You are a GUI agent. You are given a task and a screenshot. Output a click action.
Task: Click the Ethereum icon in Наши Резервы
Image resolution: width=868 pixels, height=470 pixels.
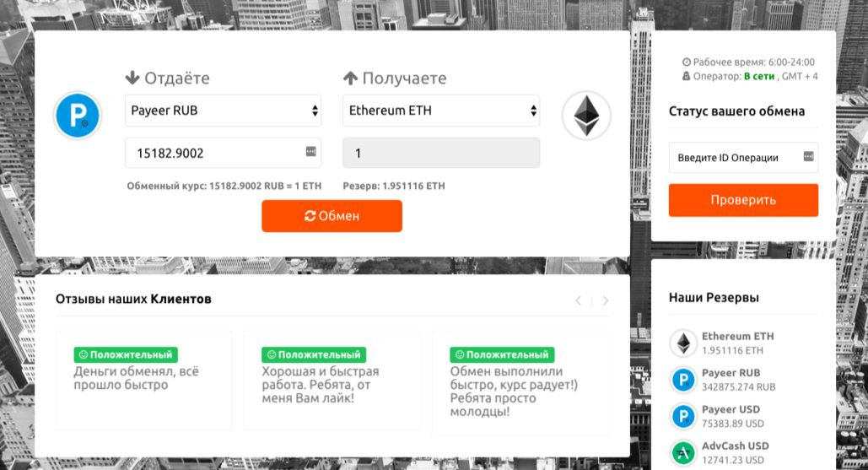pos(683,343)
